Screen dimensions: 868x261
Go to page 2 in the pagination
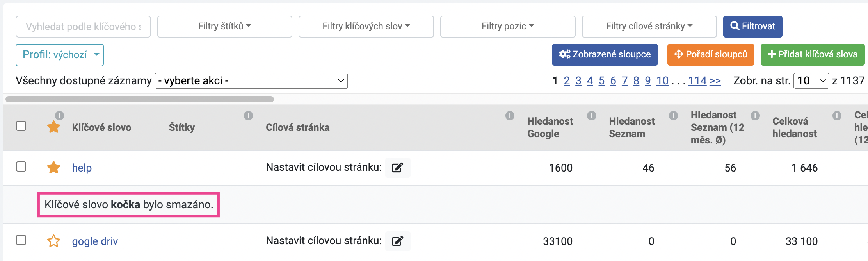coord(567,80)
